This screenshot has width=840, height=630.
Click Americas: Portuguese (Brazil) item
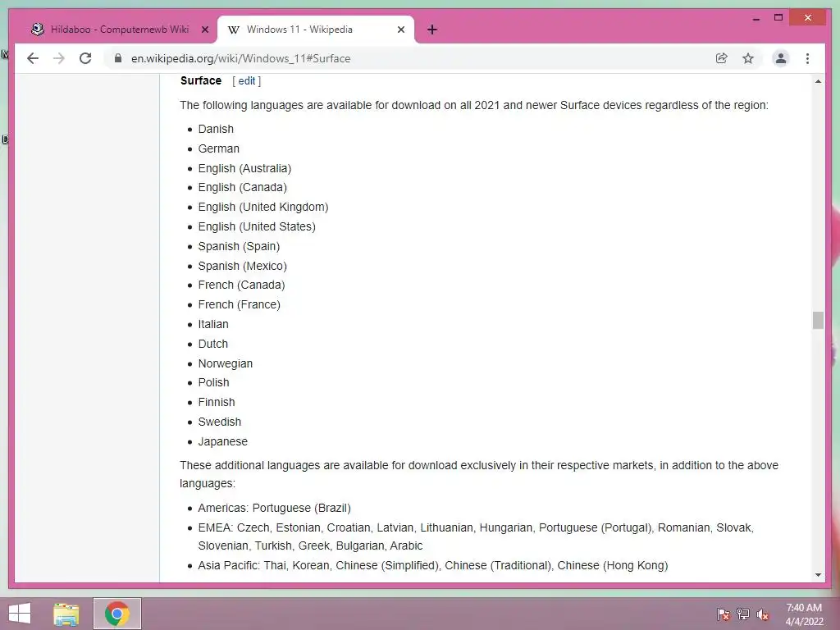pyautogui.click(x=275, y=508)
